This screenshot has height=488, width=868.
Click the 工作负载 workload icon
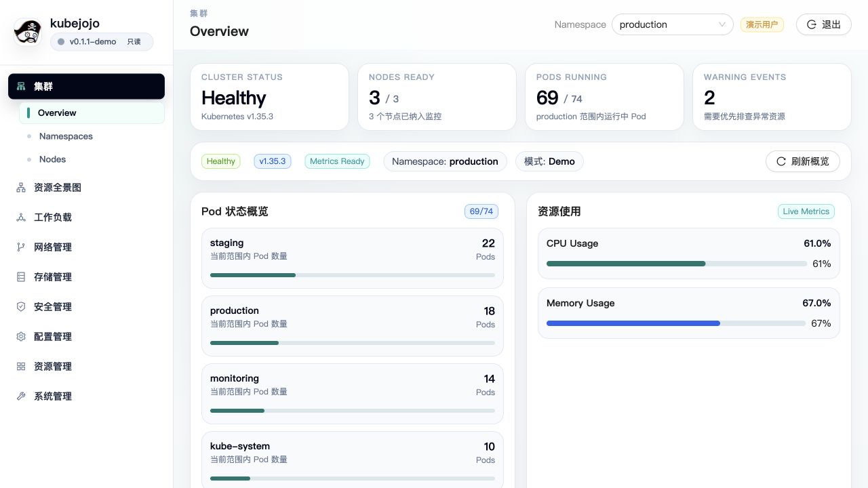(x=21, y=218)
